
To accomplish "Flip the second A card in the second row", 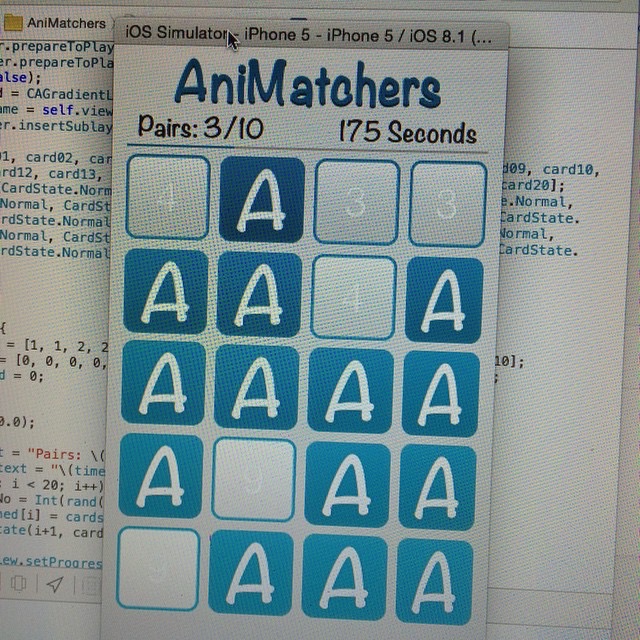I will point(259,294).
